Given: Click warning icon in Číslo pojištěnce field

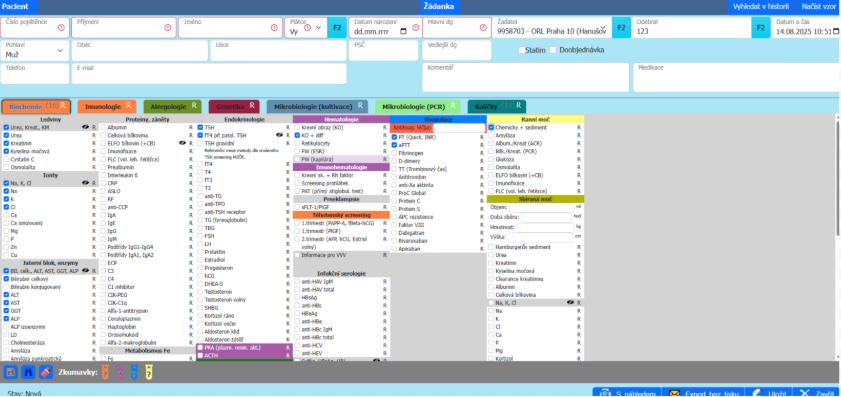Looking at the screenshot, I should click(61, 27).
